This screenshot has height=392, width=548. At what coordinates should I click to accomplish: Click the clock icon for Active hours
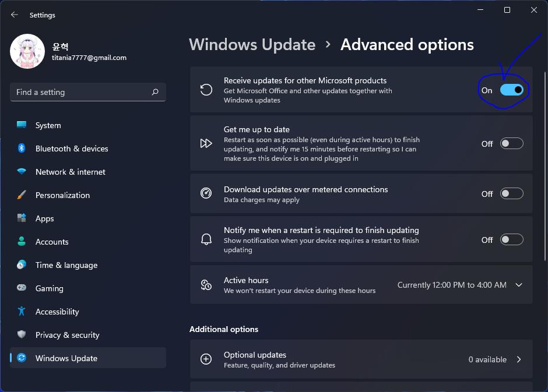206,285
